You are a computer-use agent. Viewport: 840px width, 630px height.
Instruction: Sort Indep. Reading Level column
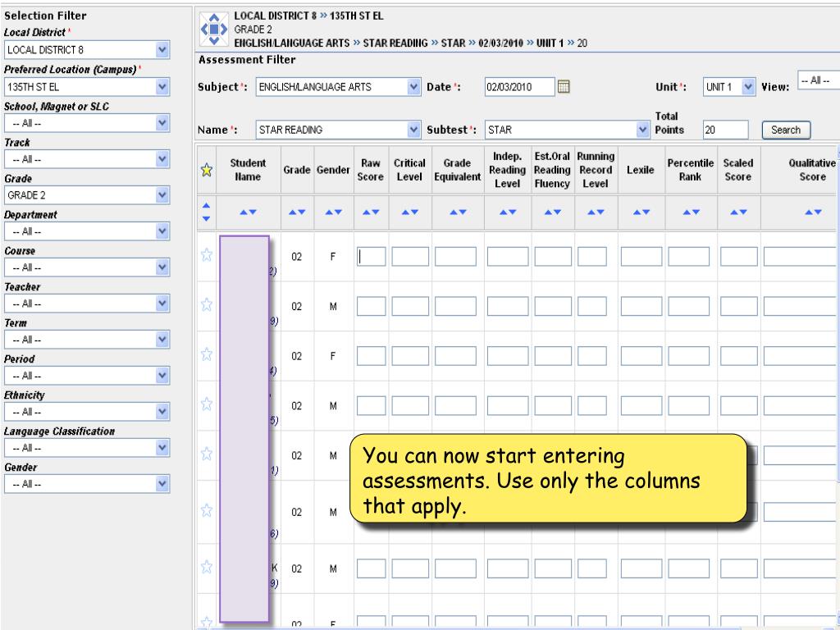(508, 212)
